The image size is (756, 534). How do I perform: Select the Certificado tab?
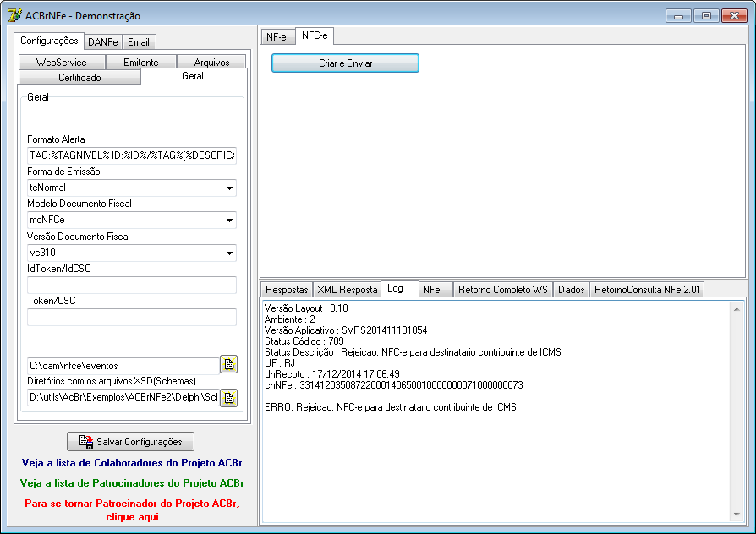[79, 78]
